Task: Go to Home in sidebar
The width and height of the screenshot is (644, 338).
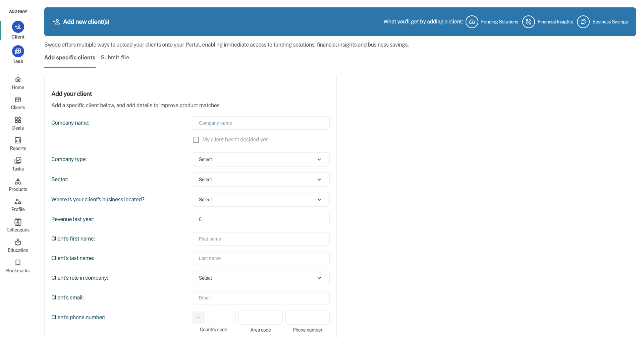Action: point(18,80)
